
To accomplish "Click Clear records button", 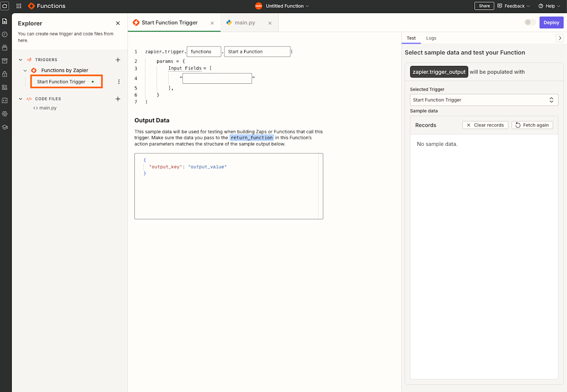I will (485, 125).
